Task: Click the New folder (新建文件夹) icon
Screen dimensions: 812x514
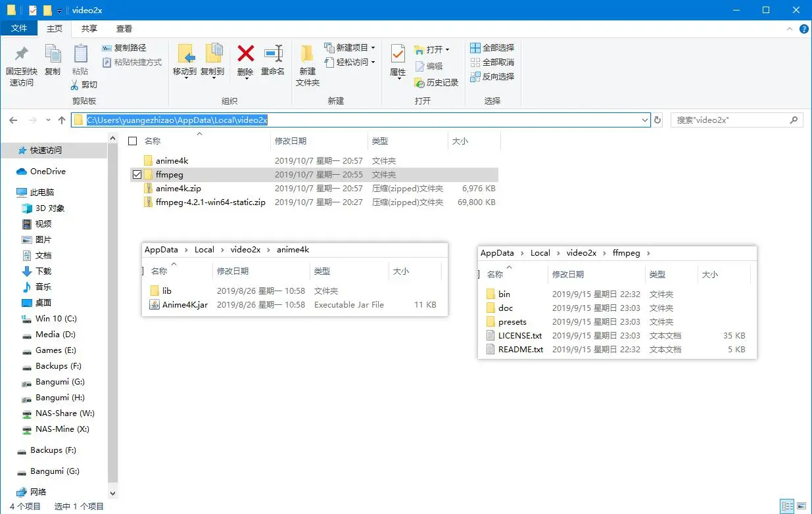Action: [307, 54]
